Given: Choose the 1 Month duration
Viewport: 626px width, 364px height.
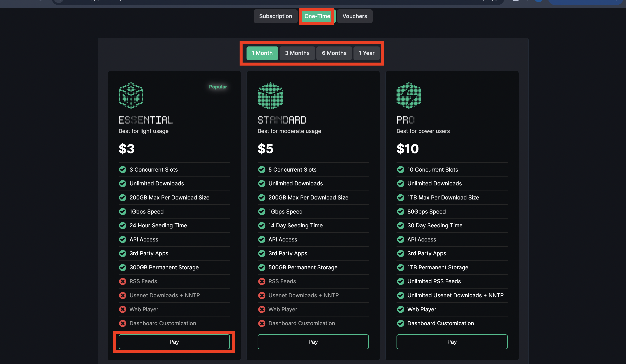Looking at the screenshot, I should tap(262, 53).
